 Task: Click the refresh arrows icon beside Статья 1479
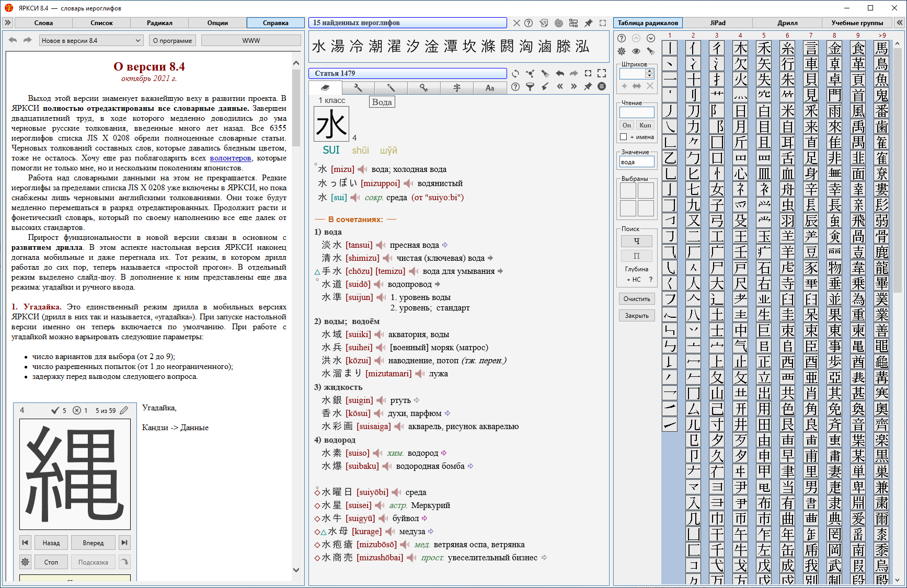(515, 74)
